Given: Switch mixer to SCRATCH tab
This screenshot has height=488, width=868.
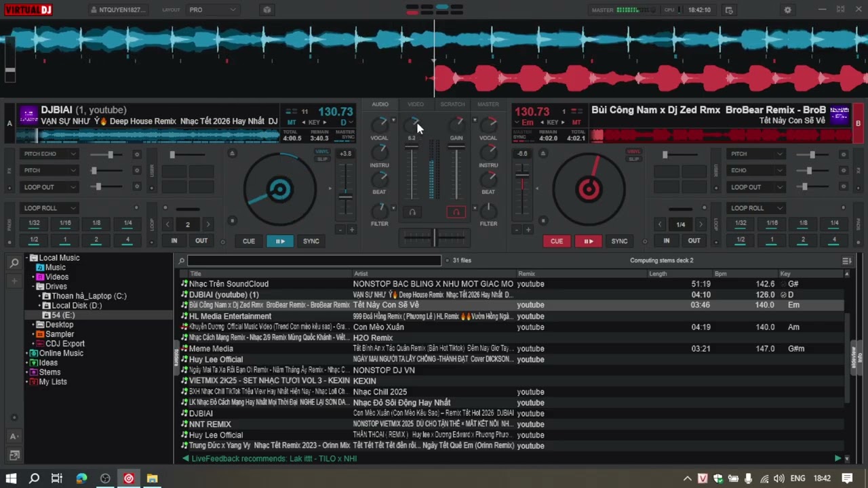Looking at the screenshot, I should [x=452, y=104].
